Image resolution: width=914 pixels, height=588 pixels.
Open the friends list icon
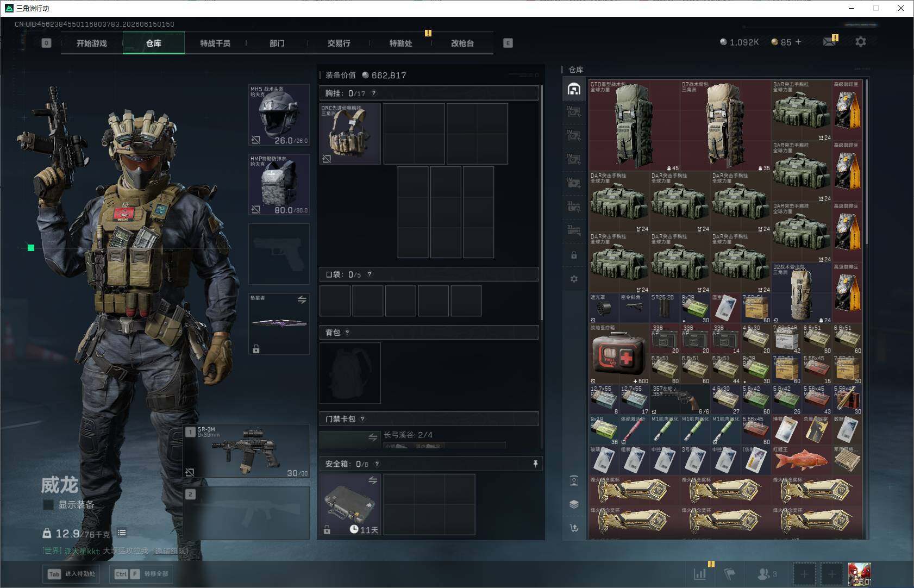(x=767, y=573)
